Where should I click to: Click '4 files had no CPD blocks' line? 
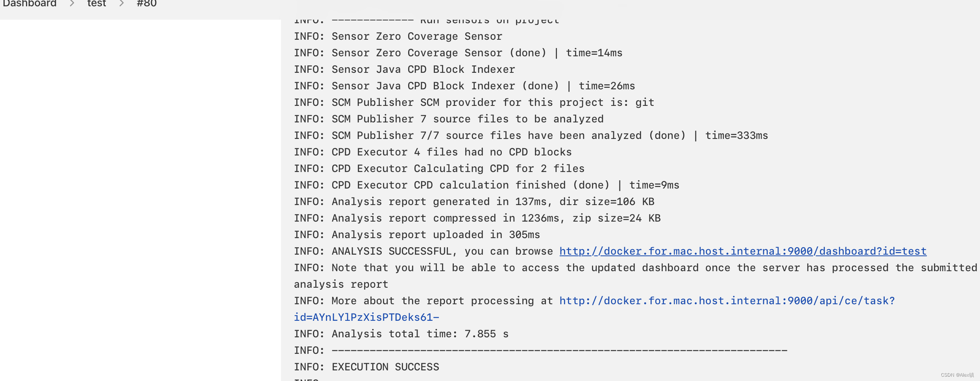[x=433, y=152]
